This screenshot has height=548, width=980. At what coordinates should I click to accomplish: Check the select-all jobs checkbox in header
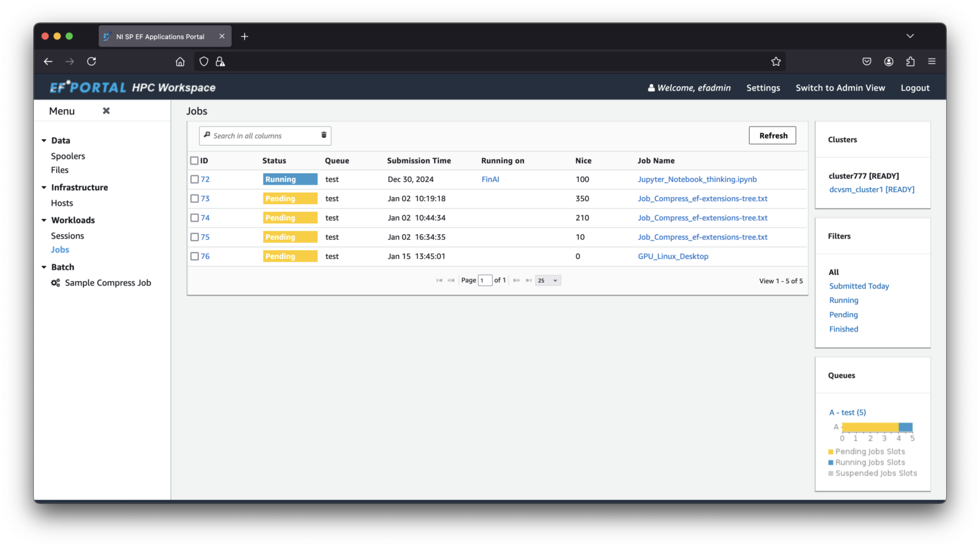click(194, 160)
